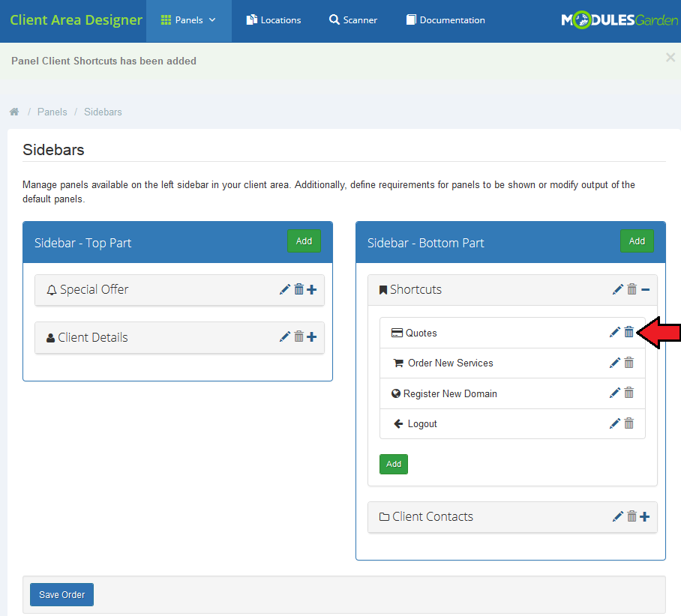Select the Client Contacts panel title
This screenshot has width=681, height=616.
433,516
